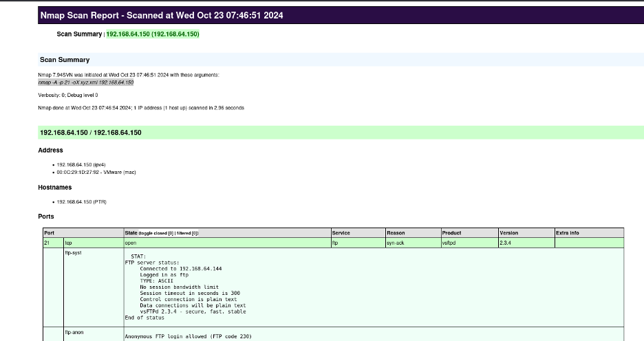The image size is (644, 341).
Task: Open the Scan Summary navigation link
Action: pyautogui.click(x=78, y=34)
